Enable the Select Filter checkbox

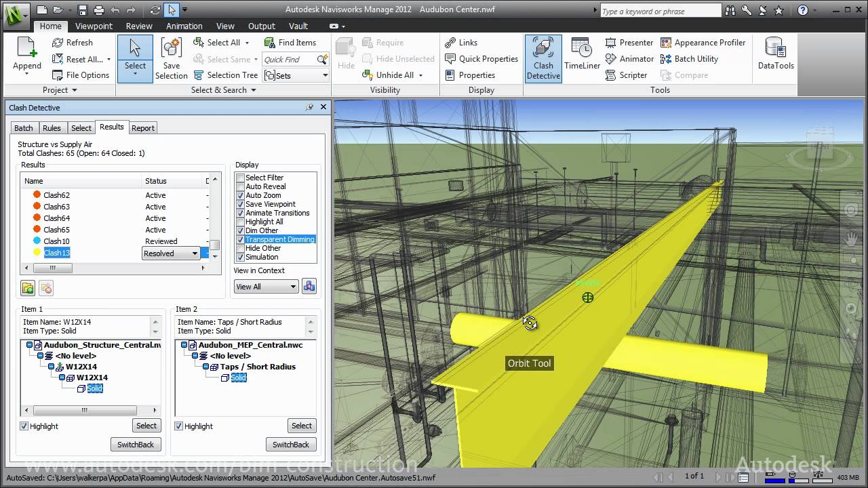[x=240, y=178]
